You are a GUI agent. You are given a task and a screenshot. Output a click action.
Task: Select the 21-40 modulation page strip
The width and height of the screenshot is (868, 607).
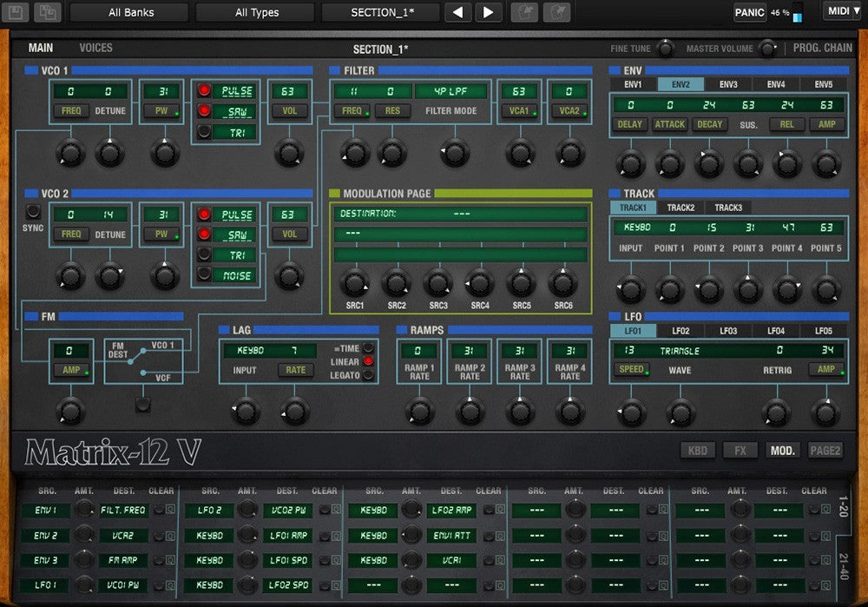click(x=843, y=565)
